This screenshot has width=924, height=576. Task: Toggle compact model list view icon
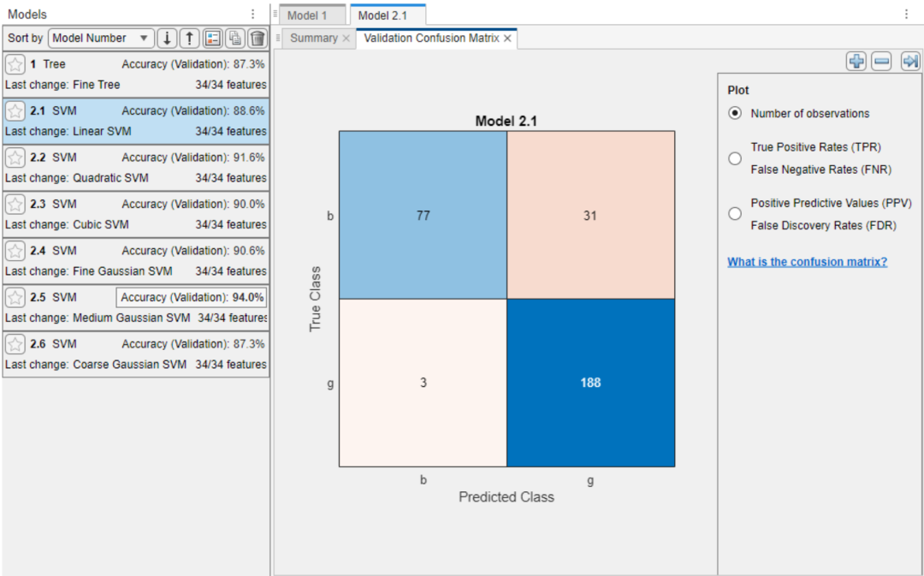click(x=212, y=39)
